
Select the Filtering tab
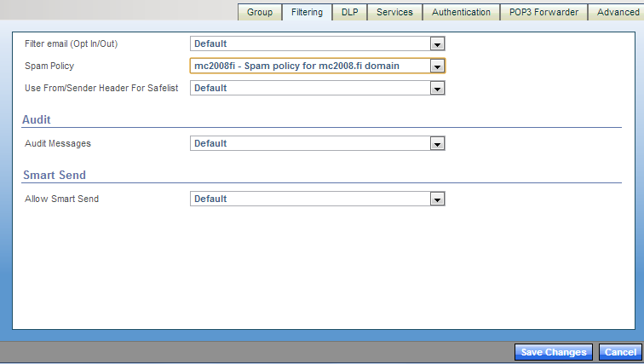(x=307, y=12)
